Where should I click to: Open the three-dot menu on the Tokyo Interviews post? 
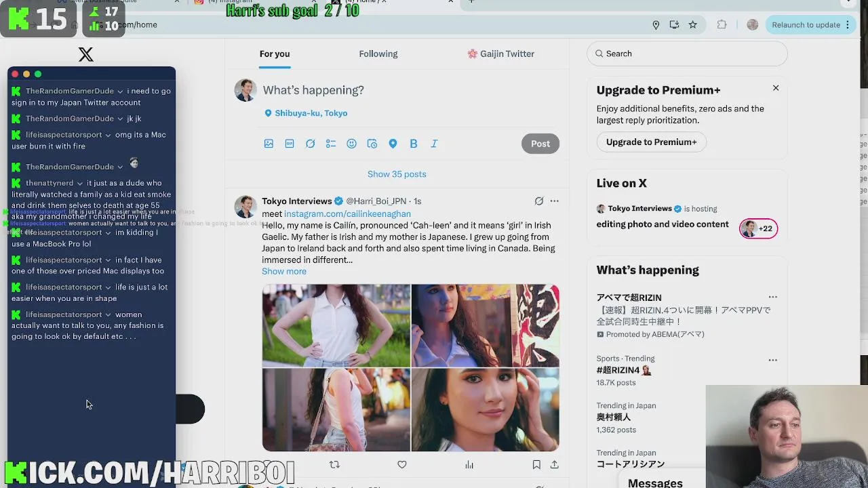click(555, 201)
